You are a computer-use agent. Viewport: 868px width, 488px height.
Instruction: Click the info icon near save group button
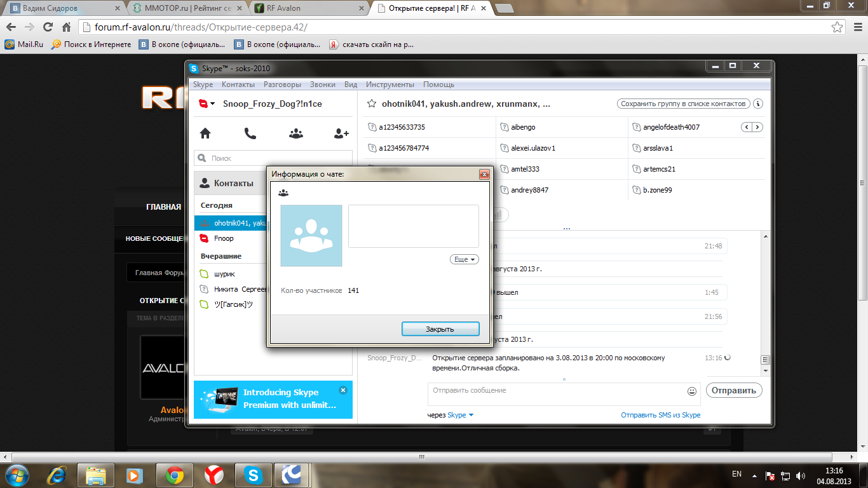pos(758,104)
